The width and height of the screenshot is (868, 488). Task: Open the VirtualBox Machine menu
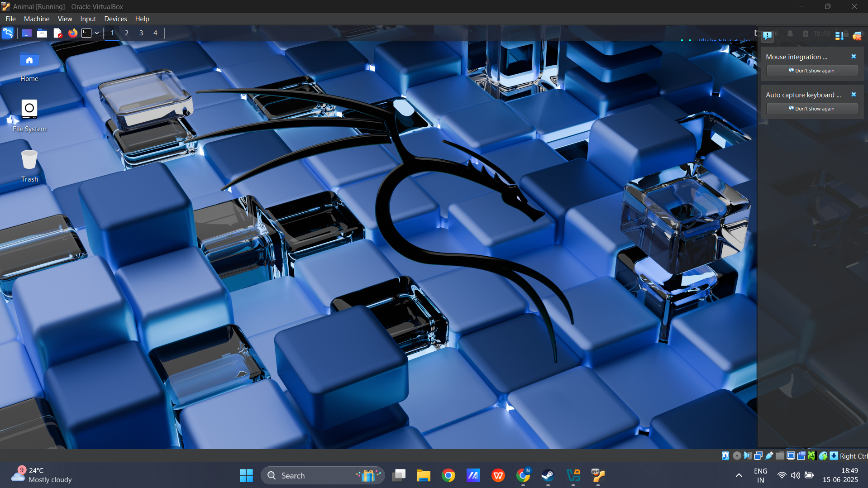tap(37, 19)
